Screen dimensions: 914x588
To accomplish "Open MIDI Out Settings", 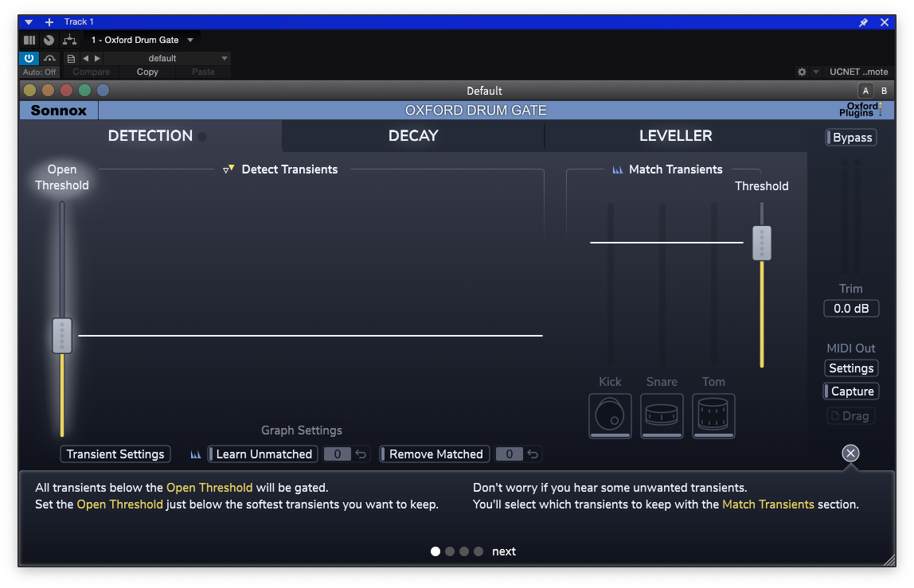I will click(x=851, y=368).
